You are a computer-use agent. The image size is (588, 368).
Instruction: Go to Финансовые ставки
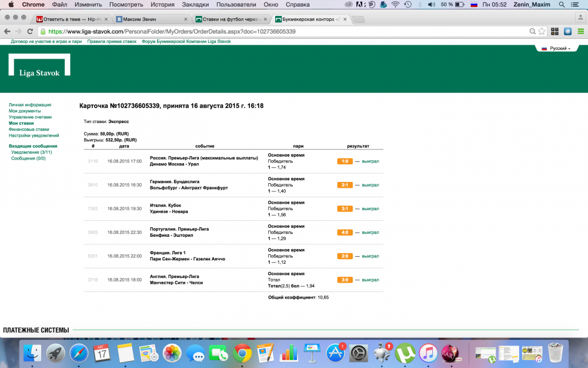pyautogui.click(x=29, y=129)
